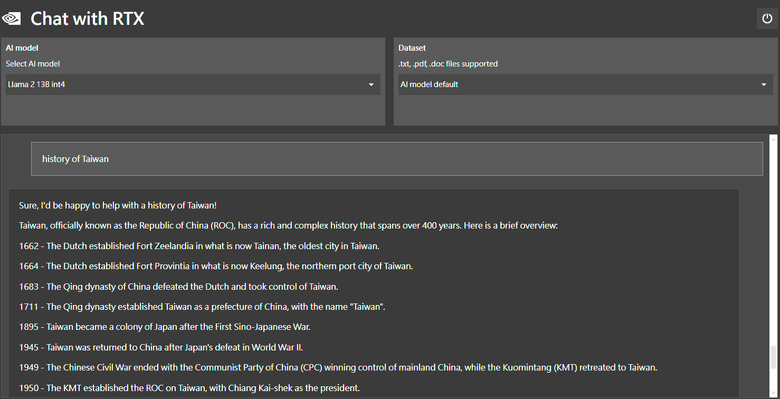Click the history of Taiwan query box

pos(396,159)
